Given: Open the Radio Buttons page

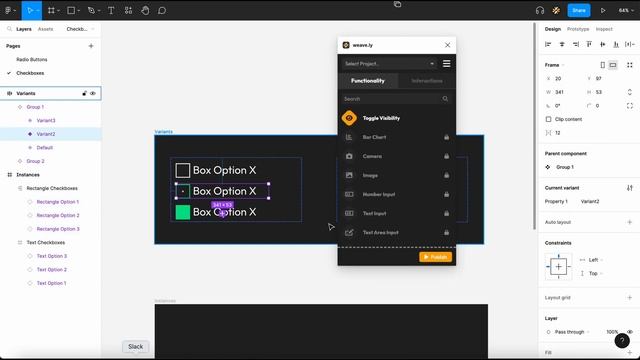Looking at the screenshot, I should [32, 60].
